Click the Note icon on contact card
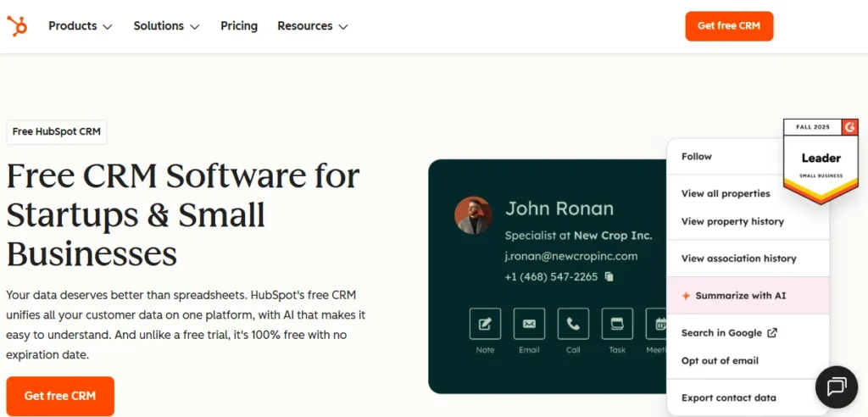The width and height of the screenshot is (868, 417). pos(485,324)
